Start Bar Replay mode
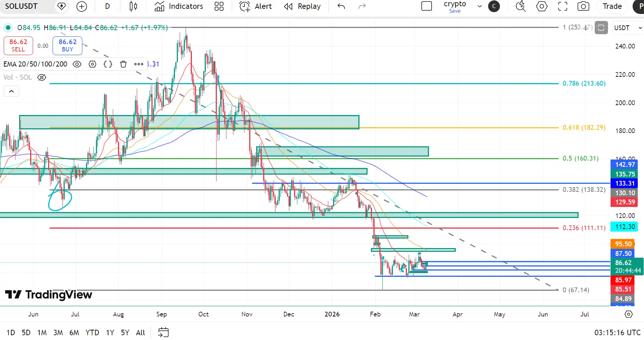Screen dimensions: 644x340 (x=302, y=6)
